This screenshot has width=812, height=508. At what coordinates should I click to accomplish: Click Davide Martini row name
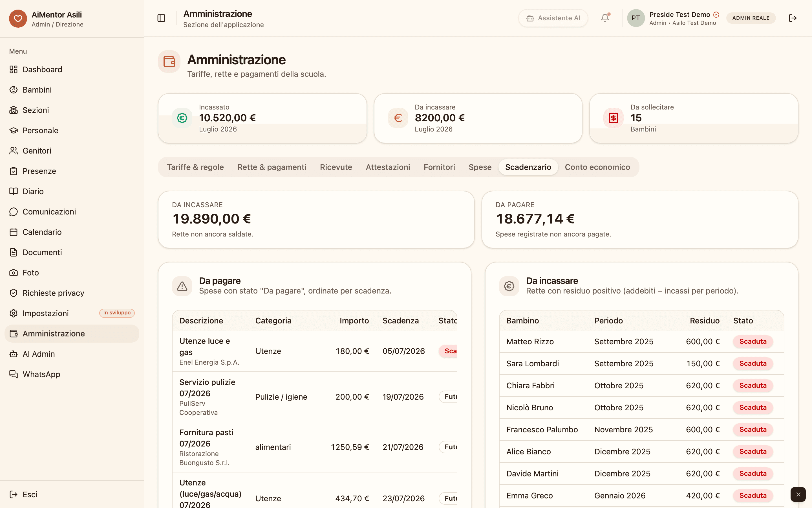533,474
